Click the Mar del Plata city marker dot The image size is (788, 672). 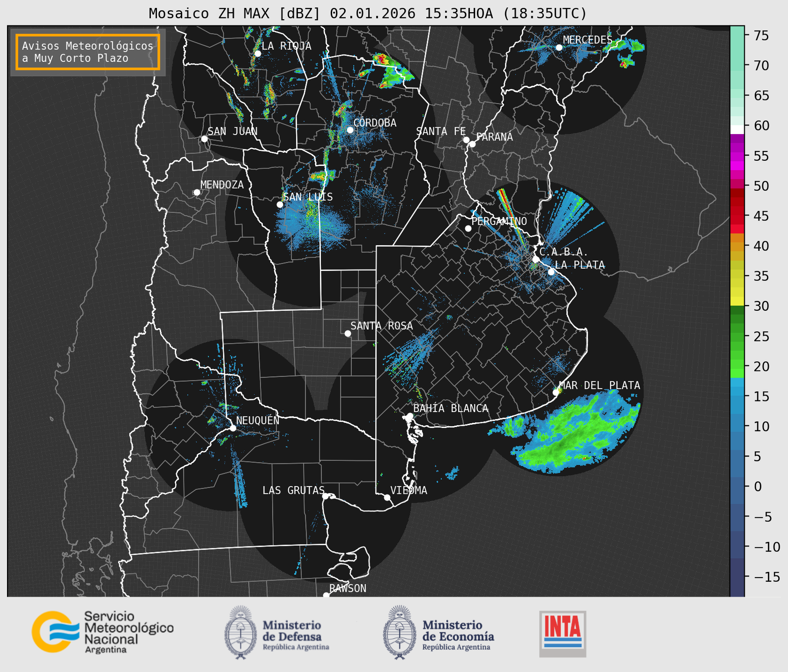pyautogui.click(x=556, y=393)
